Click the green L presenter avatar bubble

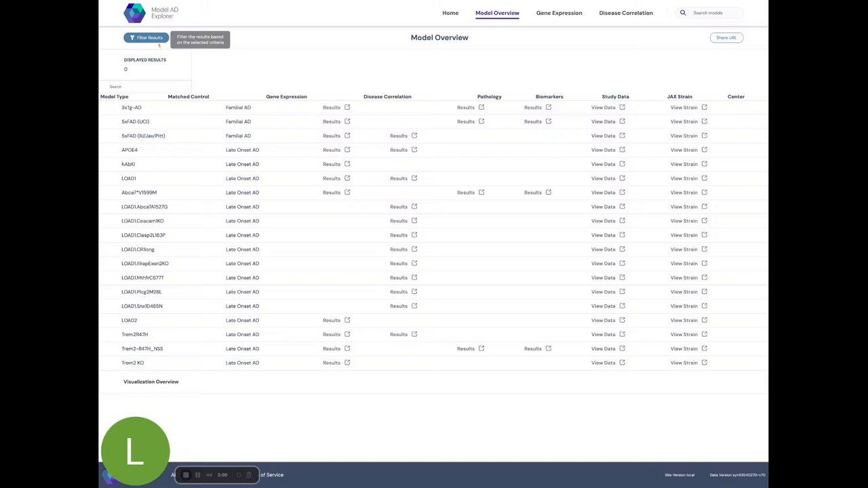[x=135, y=451]
